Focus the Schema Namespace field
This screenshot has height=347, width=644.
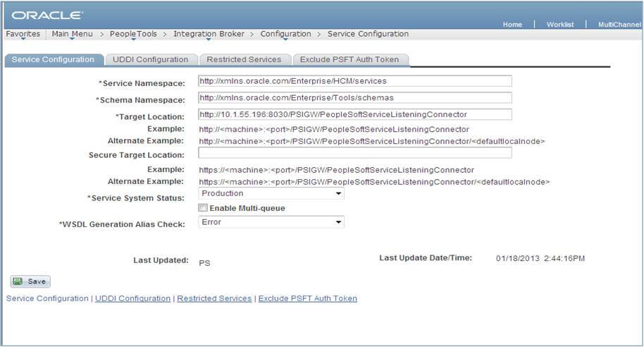(355, 97)
